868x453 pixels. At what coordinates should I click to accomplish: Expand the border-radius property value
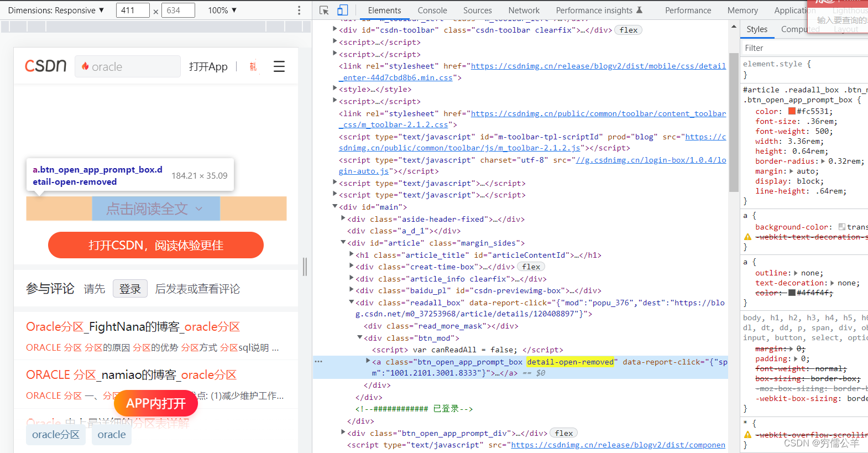(823, 161)
